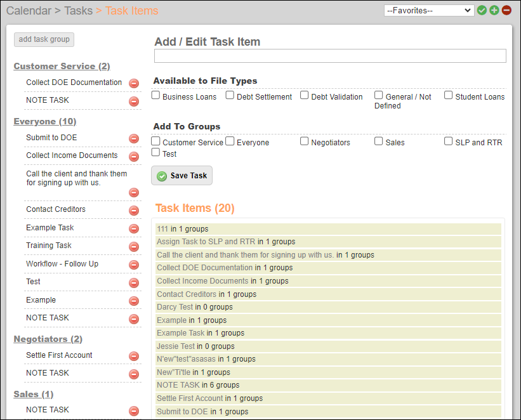Check the Debt Settlement file type
Screen dimensions: 521x420
230,95
